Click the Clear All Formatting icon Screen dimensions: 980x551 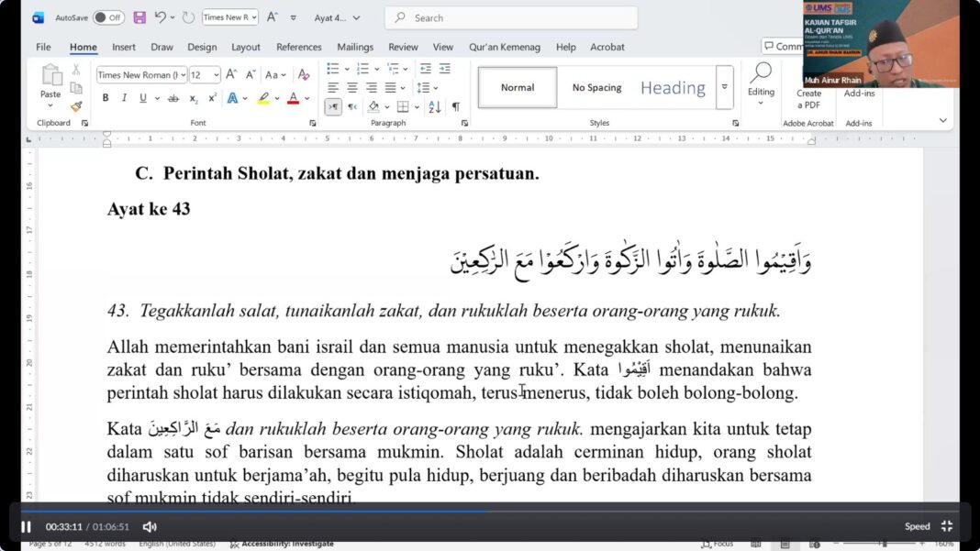click(304, 75)
